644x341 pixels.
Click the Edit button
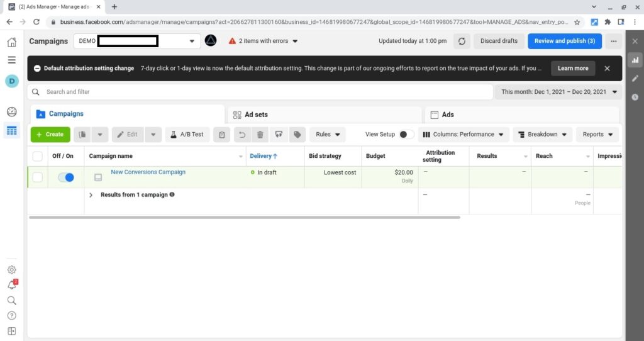point(128,135)
